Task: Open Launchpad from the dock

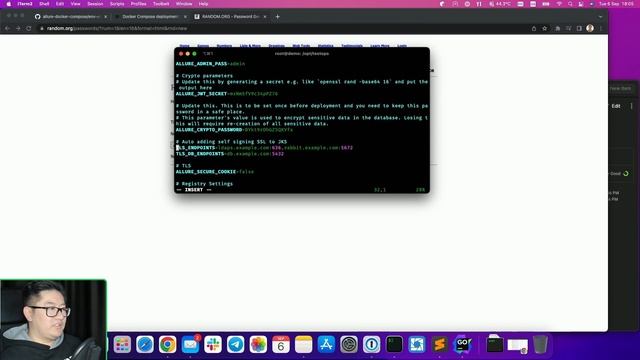Action: coord(122,344)
